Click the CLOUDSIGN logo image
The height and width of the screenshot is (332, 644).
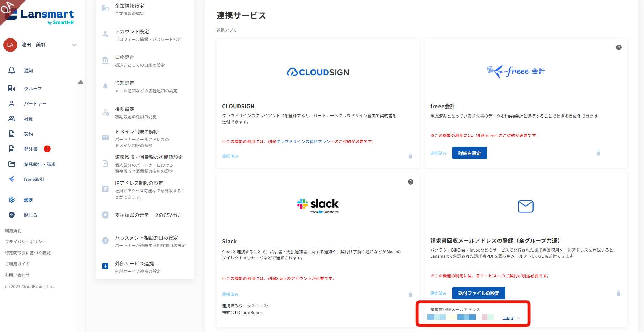click(x=318, y=72)
